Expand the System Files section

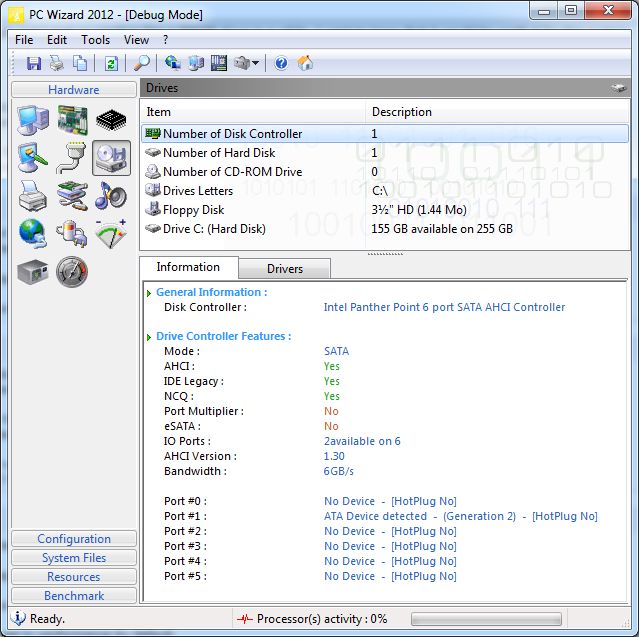point(74,558)
